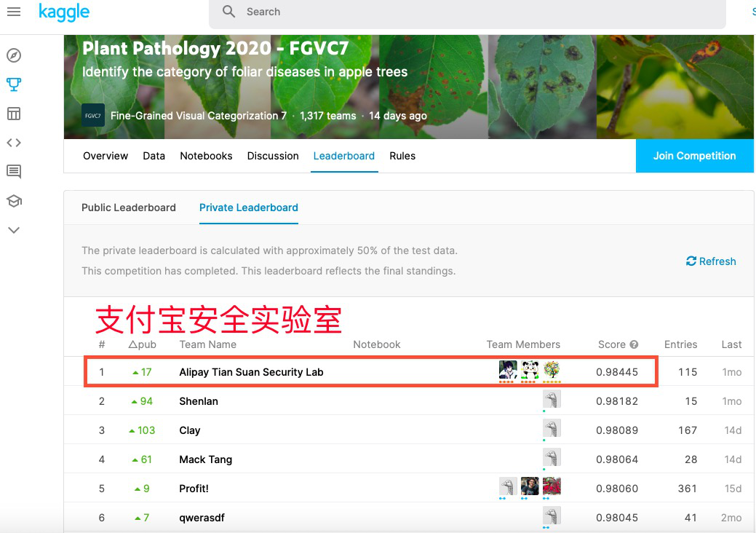This screenshot has width=756, height=533.
Task: Expand the sidebar More chevron
Action: pyautogui.click(x=14, y=230)
